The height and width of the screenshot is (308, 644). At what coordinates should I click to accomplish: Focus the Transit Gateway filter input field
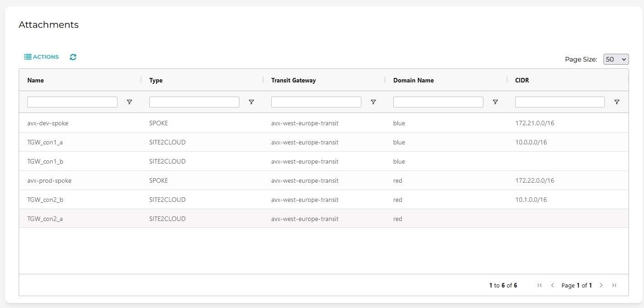(x=316, y=102)
